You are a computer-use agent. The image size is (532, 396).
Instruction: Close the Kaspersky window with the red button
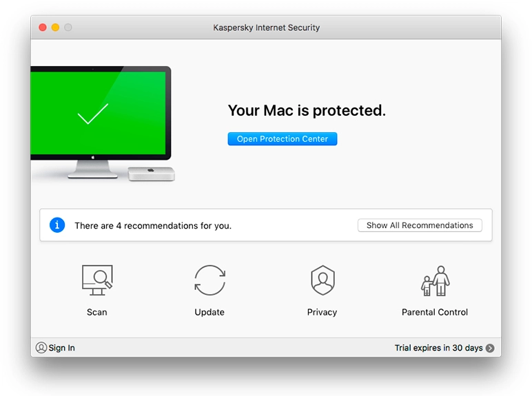[x=42, y=28]
